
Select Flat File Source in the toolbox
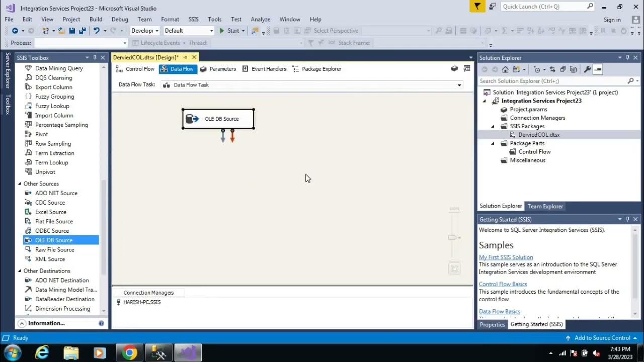tap(54, 221)
